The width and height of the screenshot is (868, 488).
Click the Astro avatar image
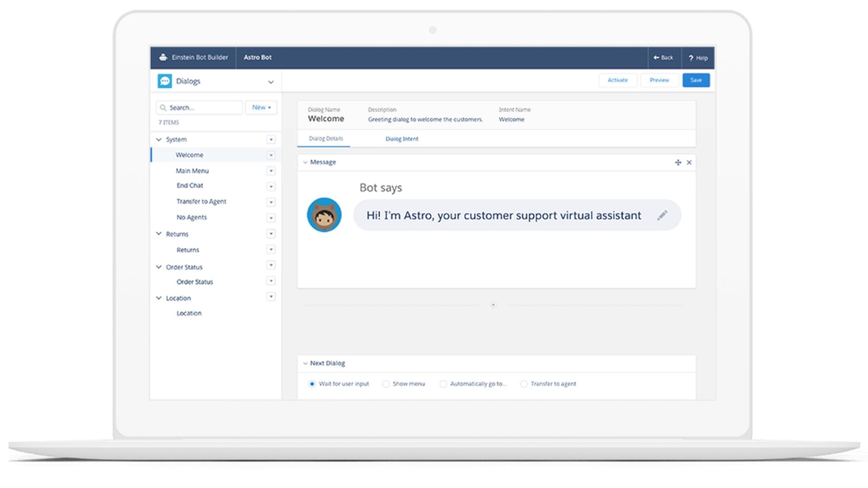click(x=324, y=215)
